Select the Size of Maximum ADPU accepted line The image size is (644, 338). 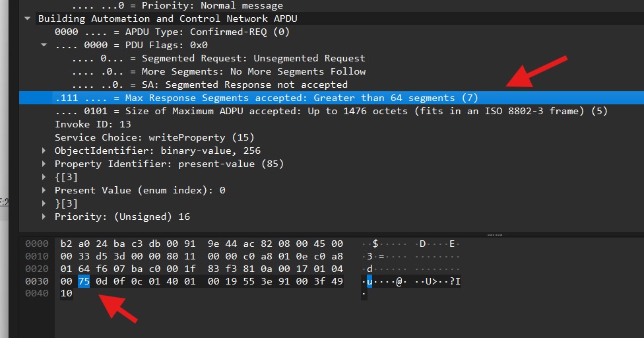(331, 111)
